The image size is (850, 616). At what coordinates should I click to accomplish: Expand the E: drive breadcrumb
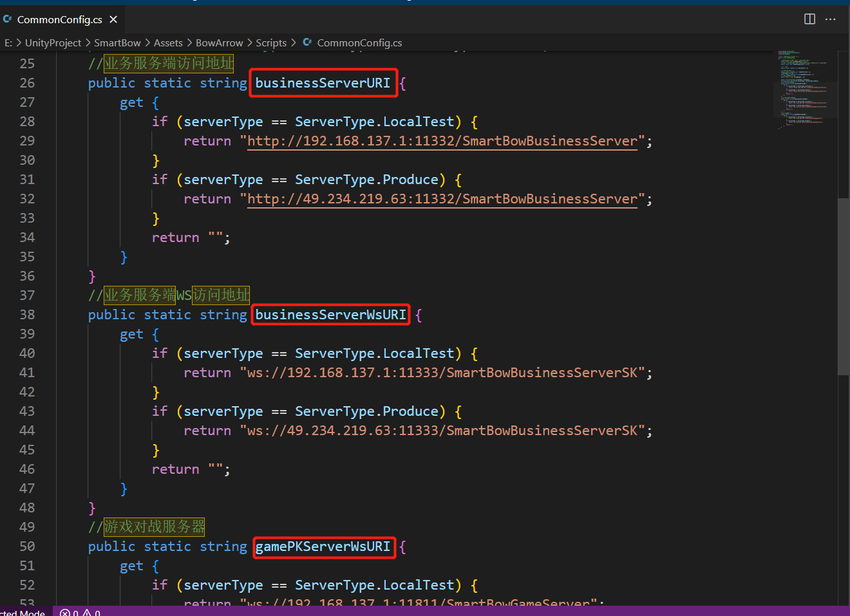[8, 42]
